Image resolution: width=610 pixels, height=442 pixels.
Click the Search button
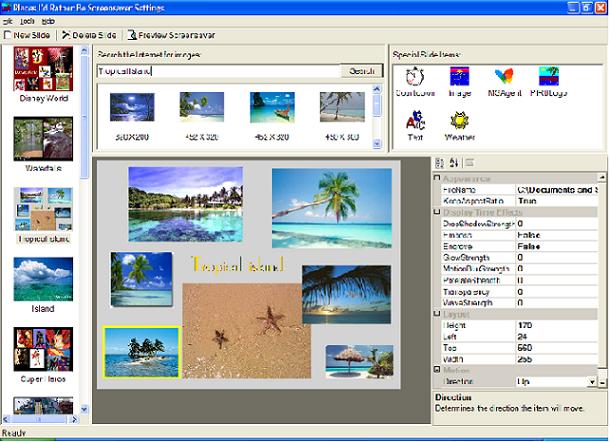[362, 71]
